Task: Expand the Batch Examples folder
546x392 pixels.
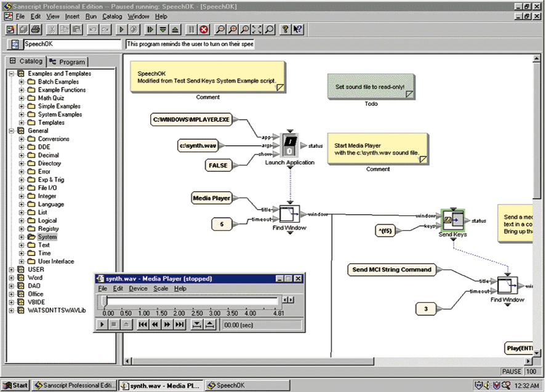Action: (22, 82)
